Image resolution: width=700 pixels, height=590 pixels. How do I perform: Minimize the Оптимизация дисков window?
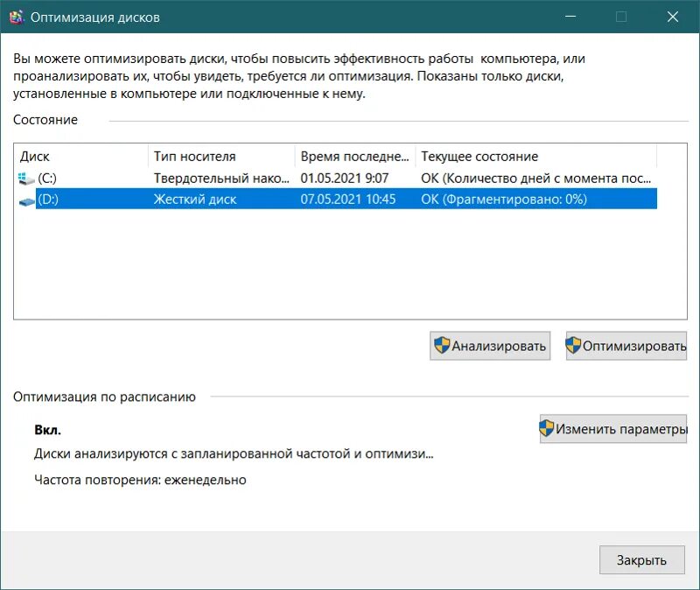pos(570,17)
